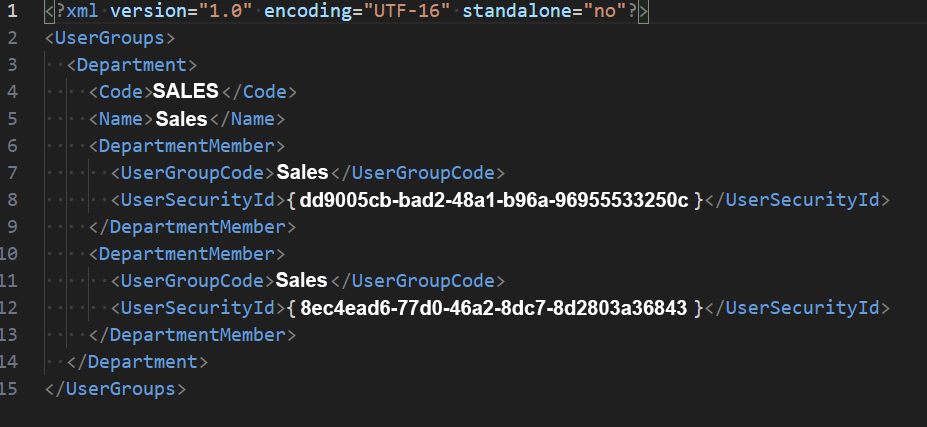The height and width of the screenshot is (427, 927).
Task: Click Sales value in line 11 UserGroupCode
Action: (302, 280)
